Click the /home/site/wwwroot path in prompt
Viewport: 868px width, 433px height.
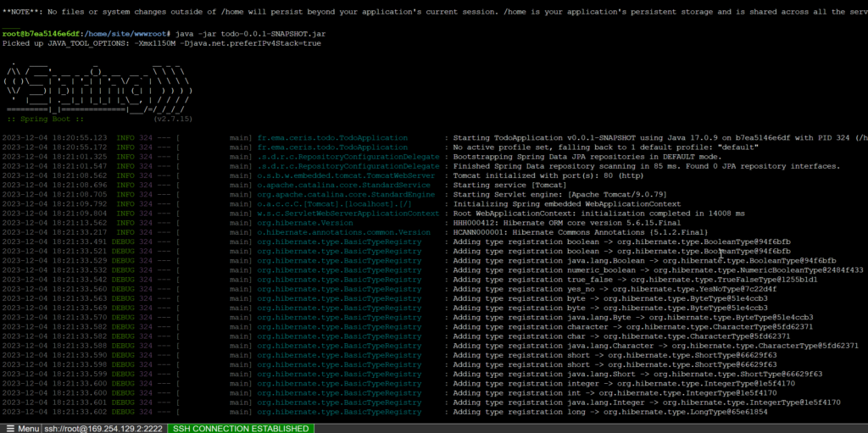click(127, 34)
